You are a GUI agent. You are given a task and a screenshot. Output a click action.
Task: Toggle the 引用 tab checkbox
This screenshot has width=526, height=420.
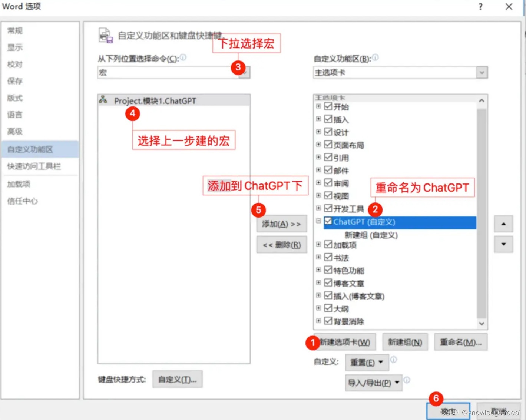tap(328, 157)
